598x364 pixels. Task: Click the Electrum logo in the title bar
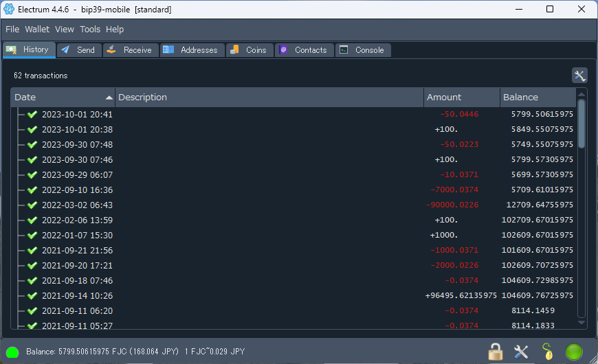9,9
